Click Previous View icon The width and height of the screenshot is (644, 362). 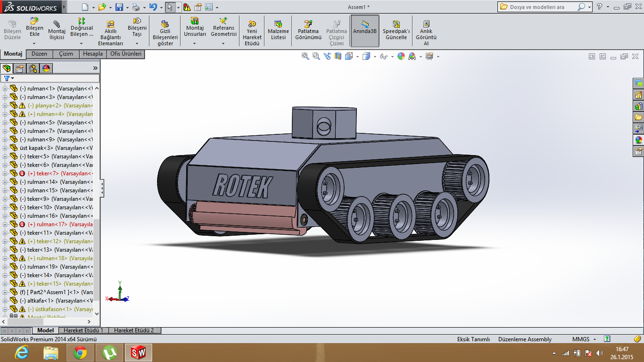click(x=327, y=56)
